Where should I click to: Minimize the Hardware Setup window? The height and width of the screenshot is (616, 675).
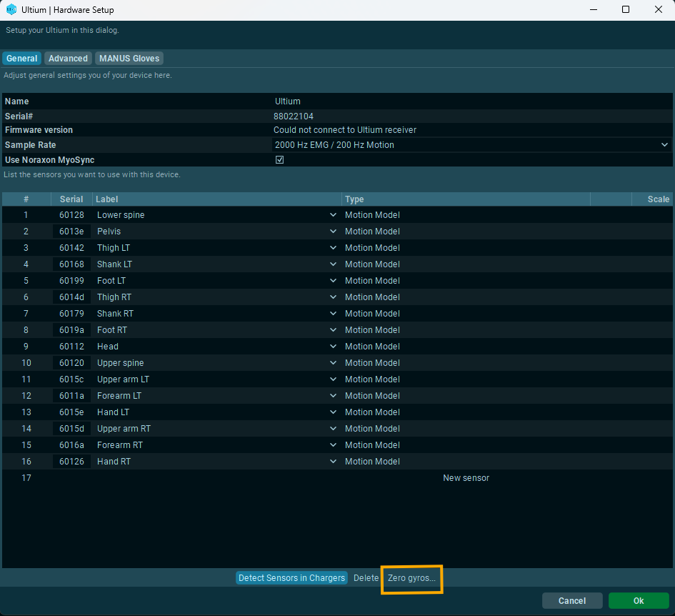[593, 9]
